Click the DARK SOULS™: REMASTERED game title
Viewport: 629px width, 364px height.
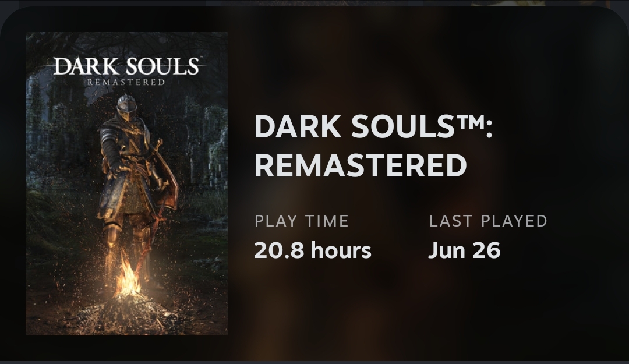pyautogui.click(x=373, y=146)
